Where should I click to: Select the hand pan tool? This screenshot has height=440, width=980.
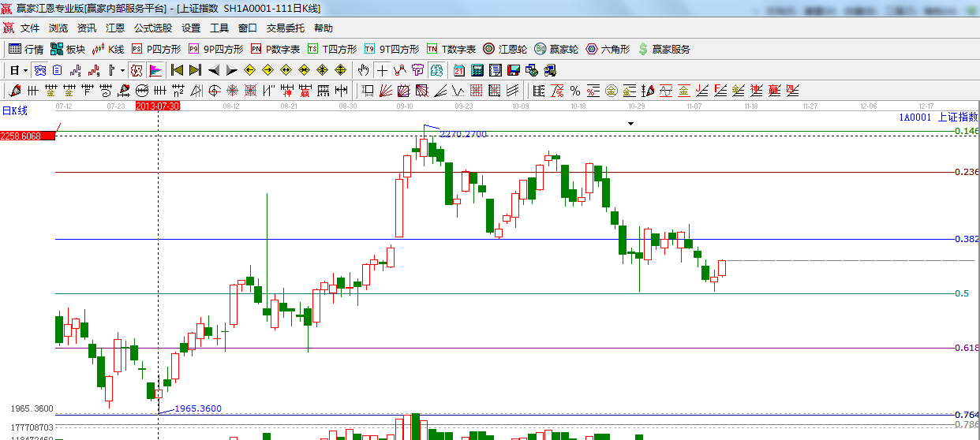363,70
